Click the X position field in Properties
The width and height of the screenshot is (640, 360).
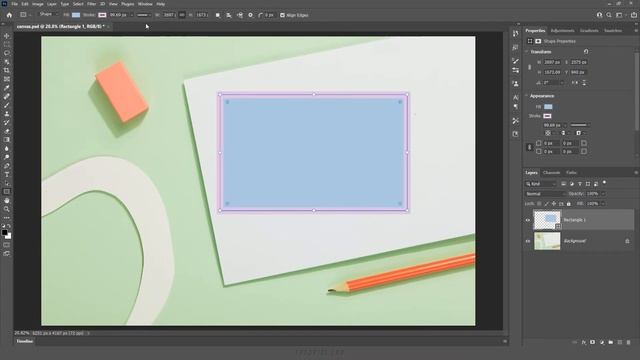[578, 62]
